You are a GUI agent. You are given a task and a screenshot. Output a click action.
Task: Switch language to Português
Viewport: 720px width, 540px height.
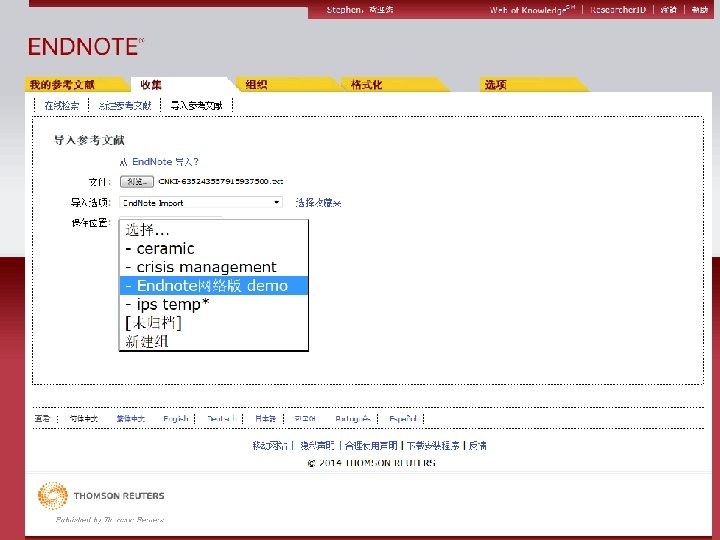tap(353, 419)
